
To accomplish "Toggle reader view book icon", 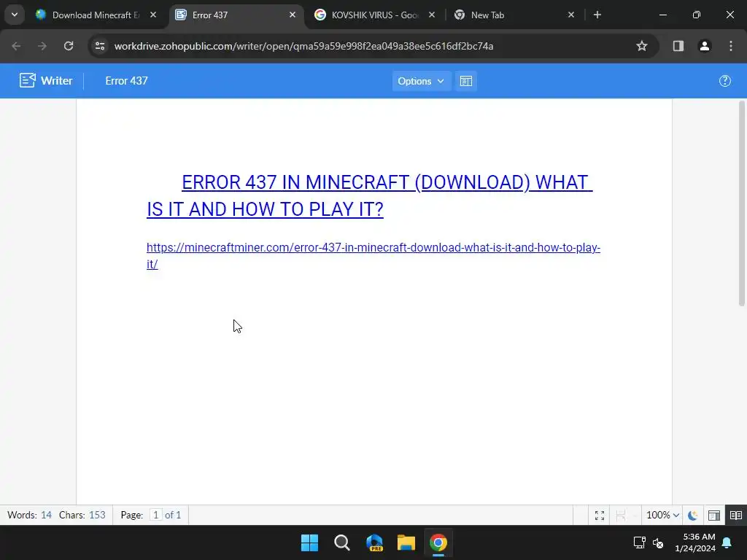I will coord(735,516).
